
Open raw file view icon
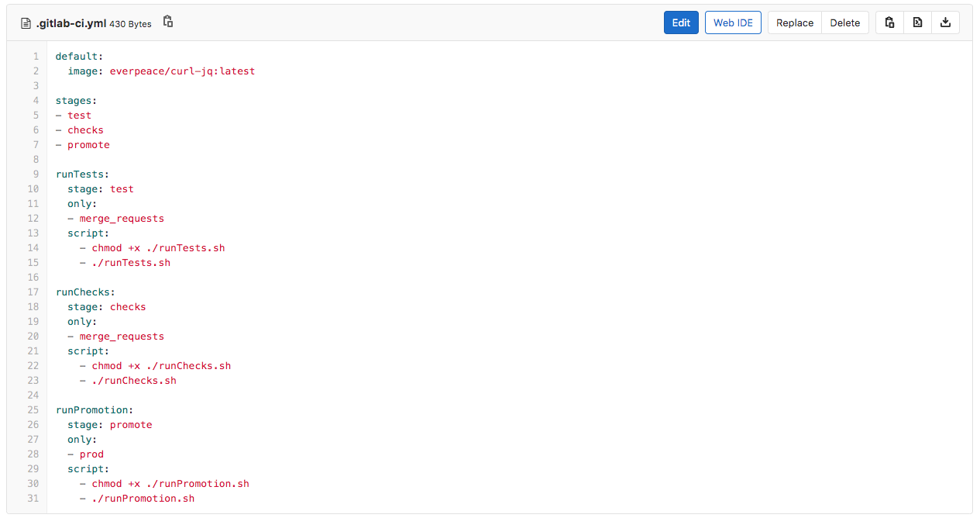917,22
